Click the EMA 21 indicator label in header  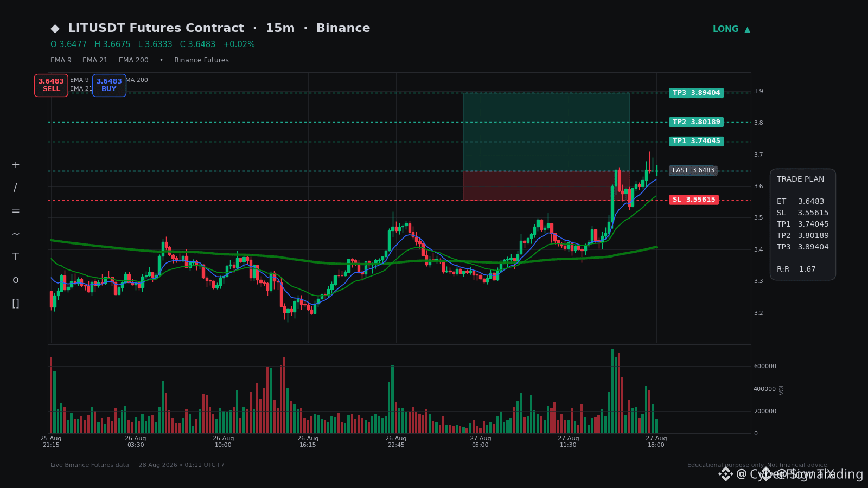[x=95, y=60]
